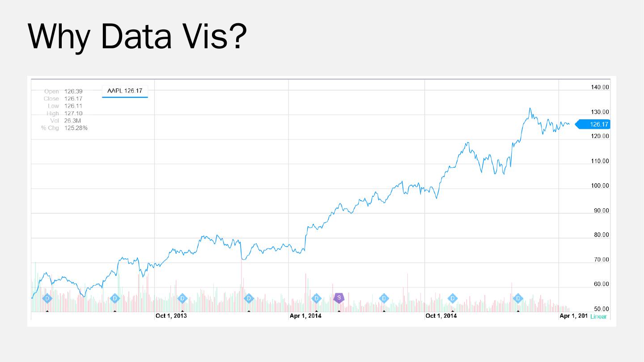Click the D marker between Oct 2013 and Apr 2014

(x=249, y=298)
